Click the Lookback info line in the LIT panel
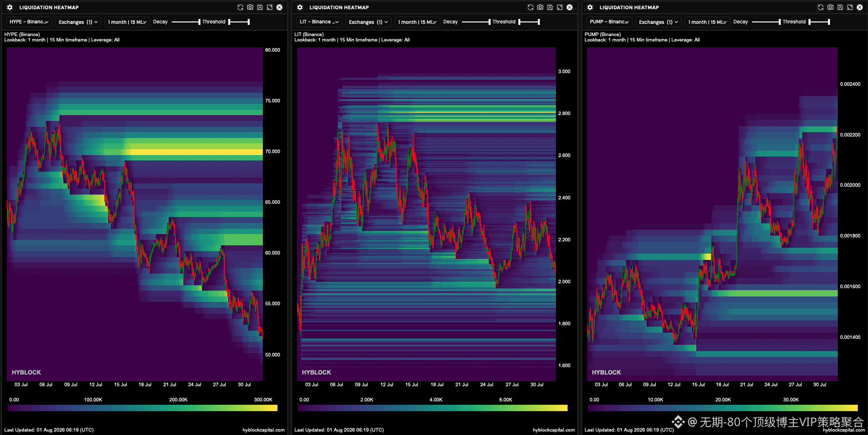The height and width of the screenshot is (435, 868). (352, 40)
